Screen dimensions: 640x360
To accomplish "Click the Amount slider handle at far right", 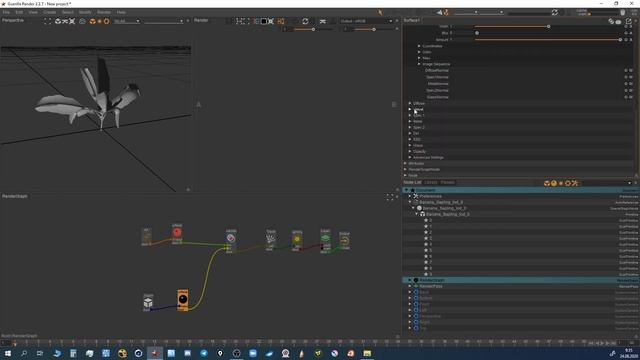I will coord(620,40).
